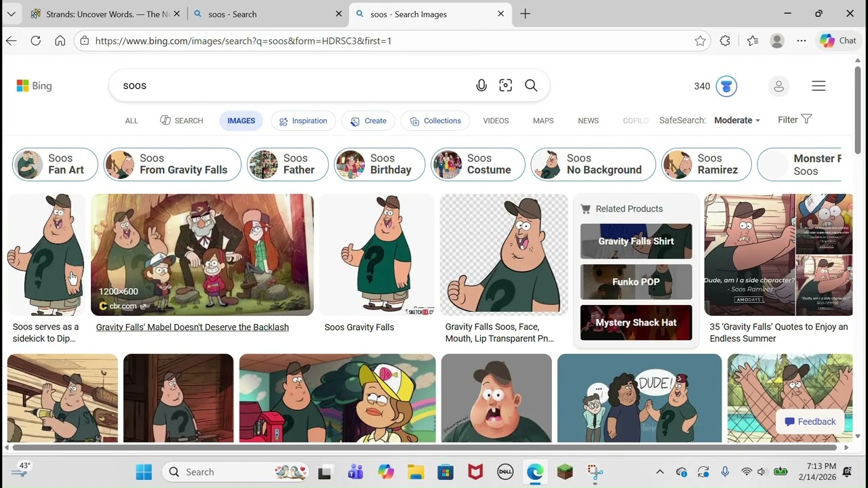The height and width of the screenshot is (488, 868).
Task: Open the Funko POP related product
Action: pos(636,282)
